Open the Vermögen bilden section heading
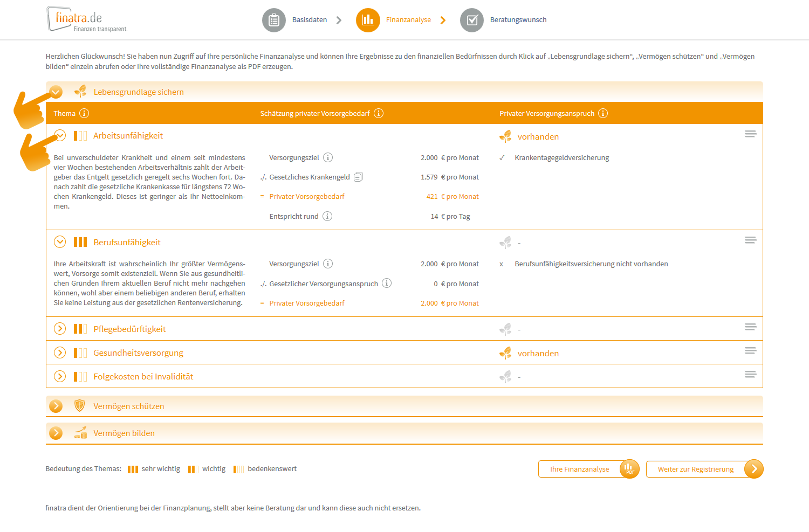This screenshot has width=809, height=532. (x=124, y=433)
